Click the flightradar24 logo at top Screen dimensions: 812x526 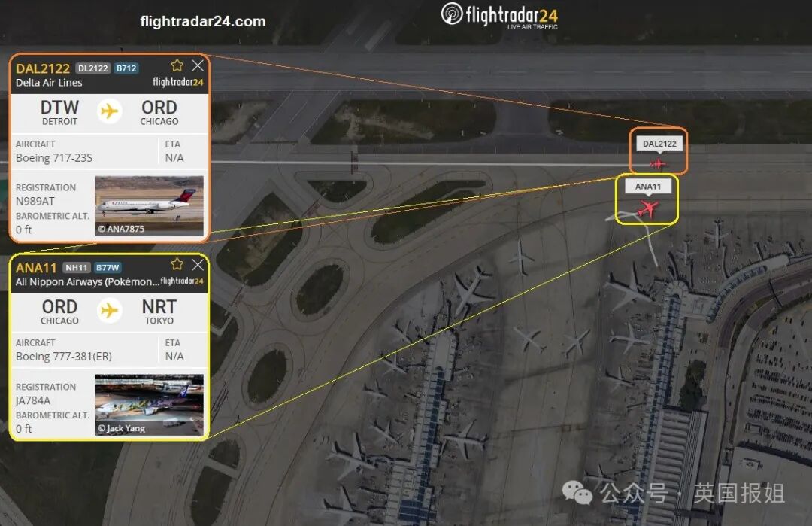[499, 16]
